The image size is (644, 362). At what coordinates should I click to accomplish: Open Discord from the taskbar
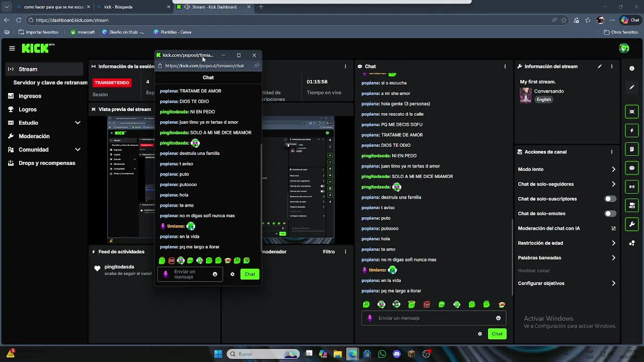396,354
